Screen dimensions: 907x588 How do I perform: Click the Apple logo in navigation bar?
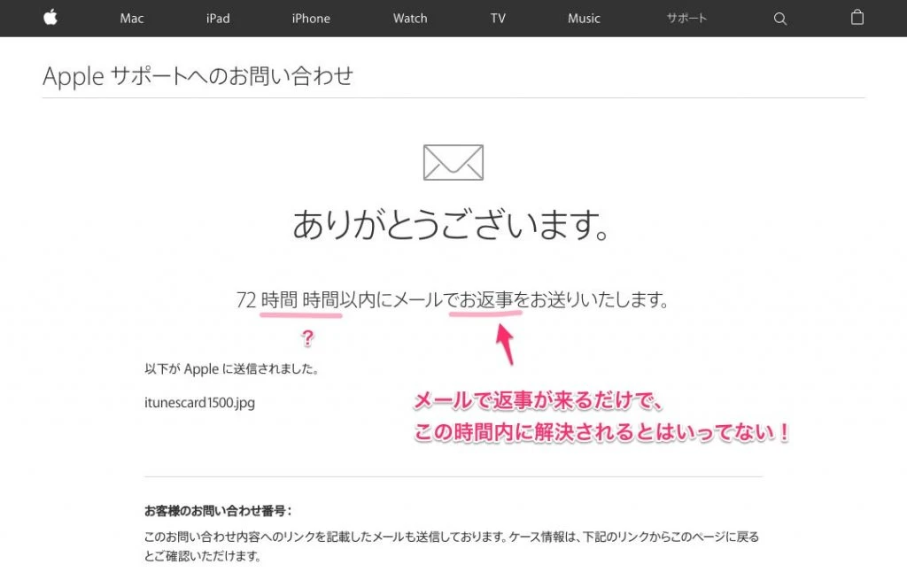(x=50, y=18)
